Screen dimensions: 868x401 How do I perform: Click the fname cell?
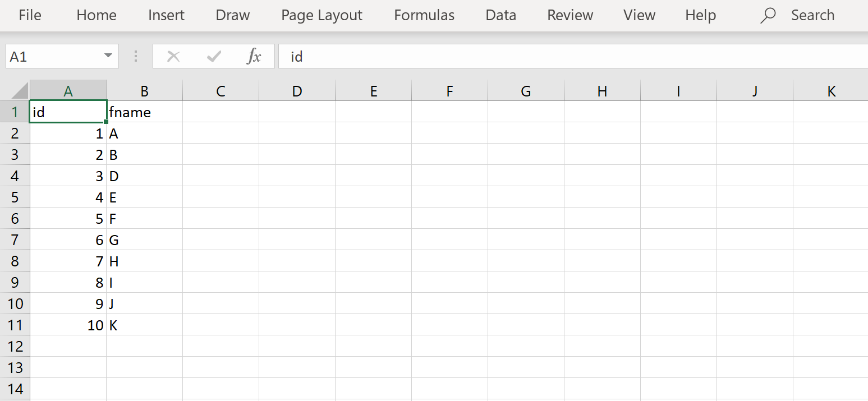point(144,112)
